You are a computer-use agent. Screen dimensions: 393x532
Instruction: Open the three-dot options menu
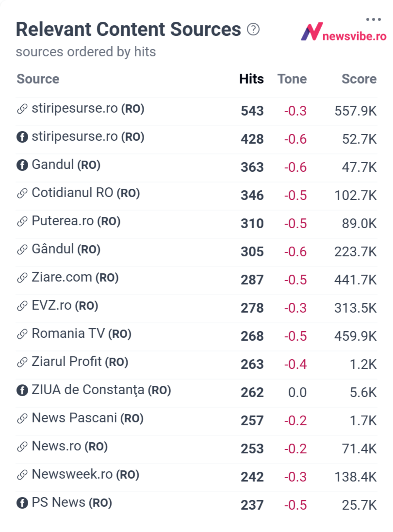coord(373,19)
